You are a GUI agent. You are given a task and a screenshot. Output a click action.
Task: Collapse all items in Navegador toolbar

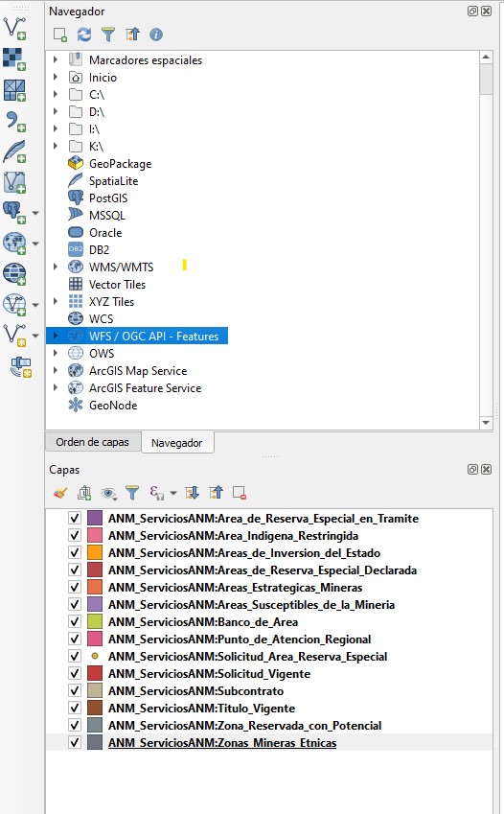132,35
